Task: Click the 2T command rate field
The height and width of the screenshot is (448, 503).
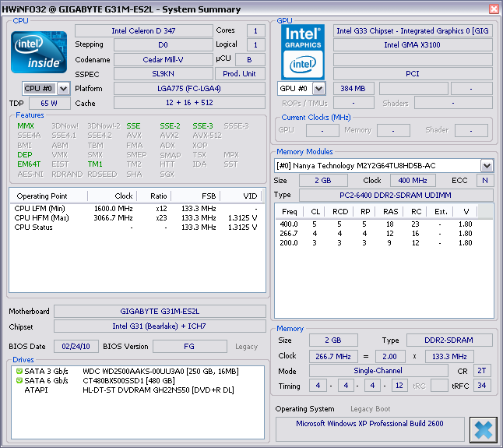Action: pyautogui.click(x=482, y=371)
